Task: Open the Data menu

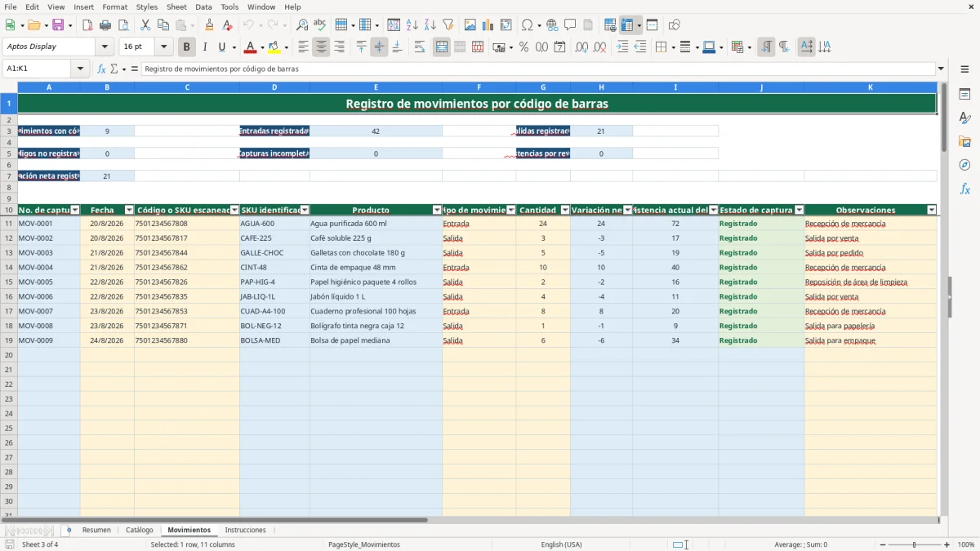Action: (x=203, y=7)
